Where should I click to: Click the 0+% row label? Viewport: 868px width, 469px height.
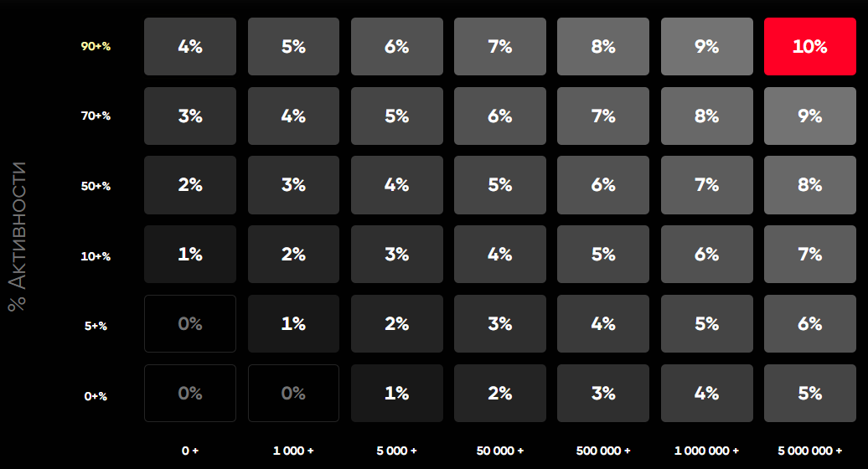tap(96, 396)
